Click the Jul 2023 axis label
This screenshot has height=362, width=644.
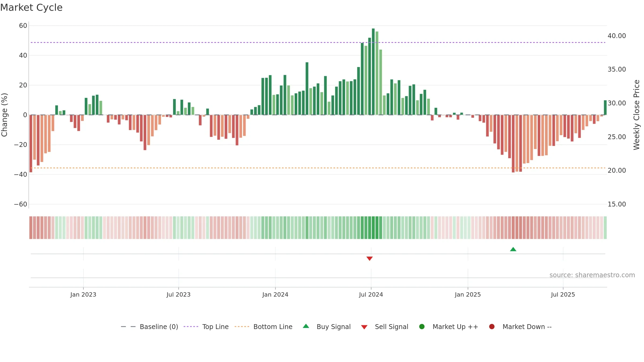tap(178, 294)
